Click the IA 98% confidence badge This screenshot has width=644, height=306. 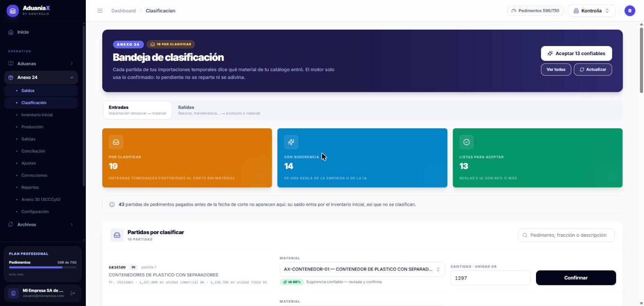292,282
